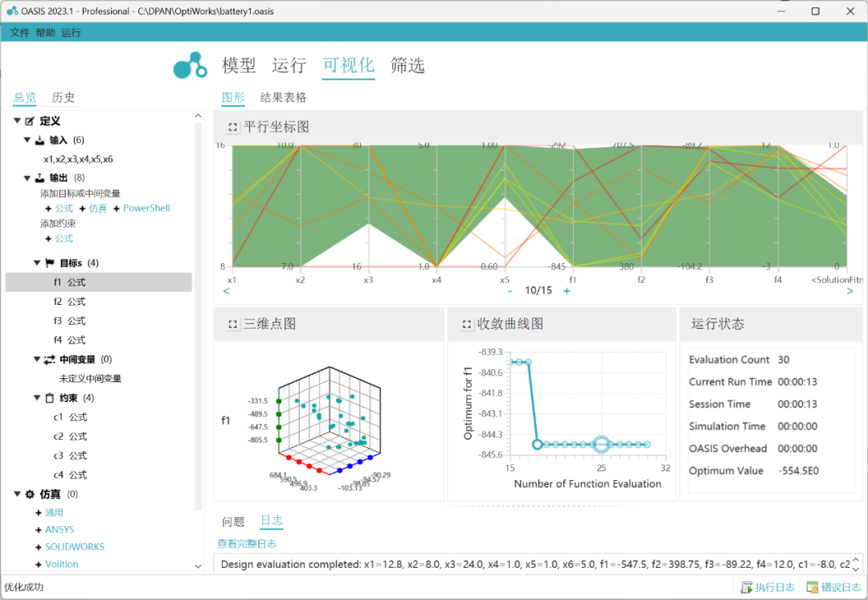Screen dimensions: 868x600
Task: Open the 错误日志 error log icon
Action: [x=812, y=587]
